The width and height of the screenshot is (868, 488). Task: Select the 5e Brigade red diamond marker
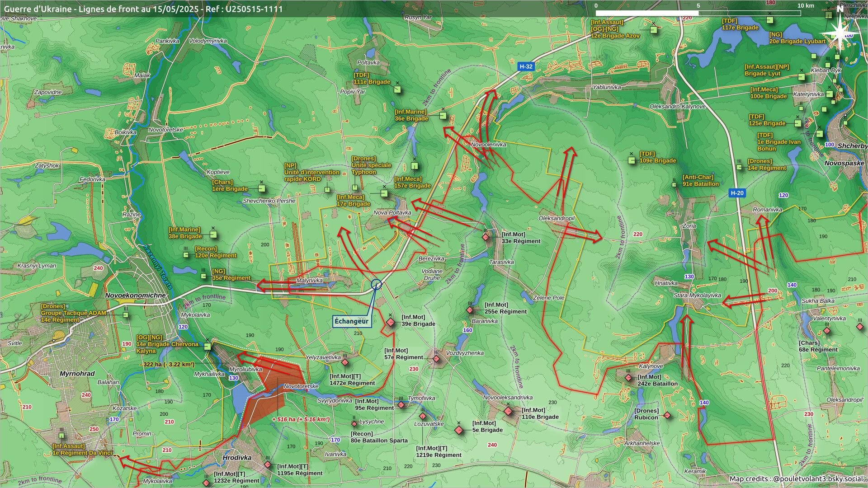pyautogui.click(x=459, y=430)
